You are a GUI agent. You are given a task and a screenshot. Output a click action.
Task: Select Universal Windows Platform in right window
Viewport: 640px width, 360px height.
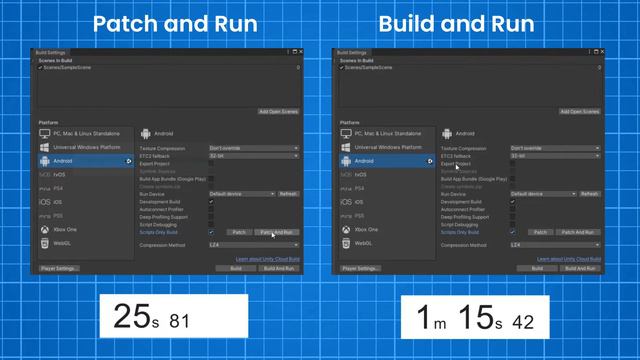pyautogui.click(x=387, y=147)
